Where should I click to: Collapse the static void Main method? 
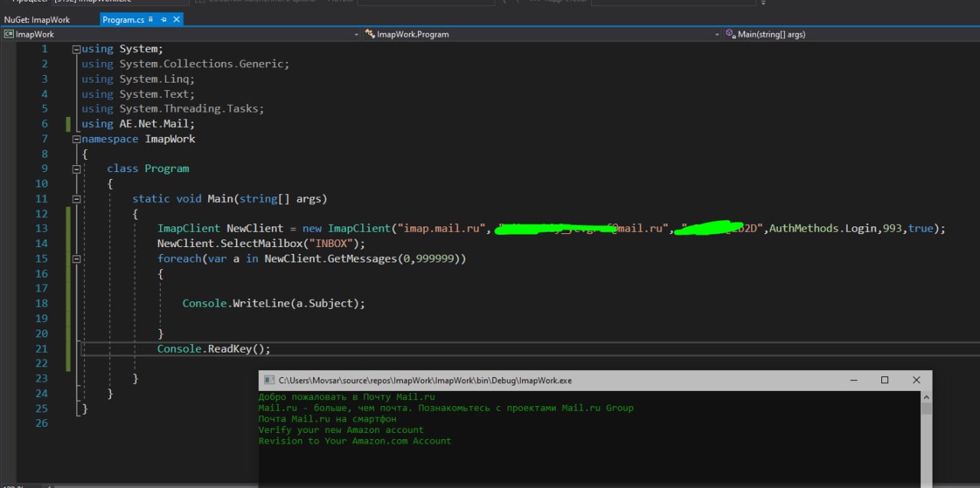[76, 199]
